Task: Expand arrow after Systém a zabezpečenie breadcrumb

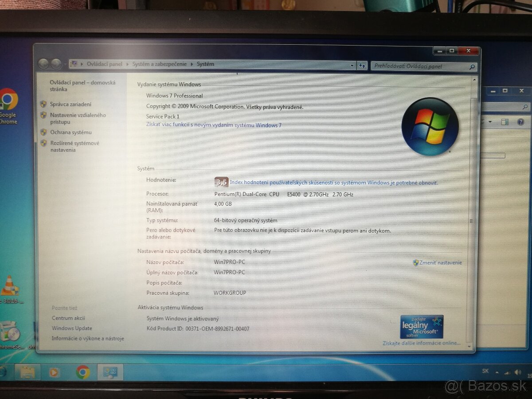Action: [192, 64]
